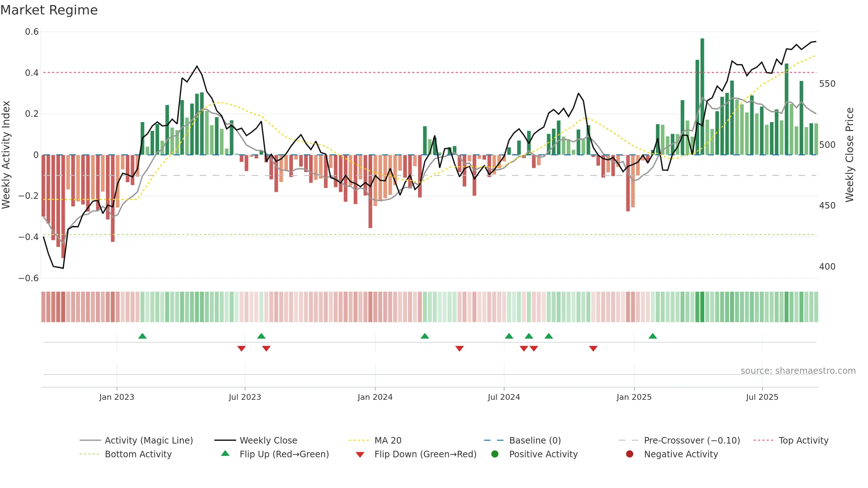The height and width of the screenshot is (488, 868).
Task: Click the darkest green heat strip segment
Action: (x=702, y=307)
